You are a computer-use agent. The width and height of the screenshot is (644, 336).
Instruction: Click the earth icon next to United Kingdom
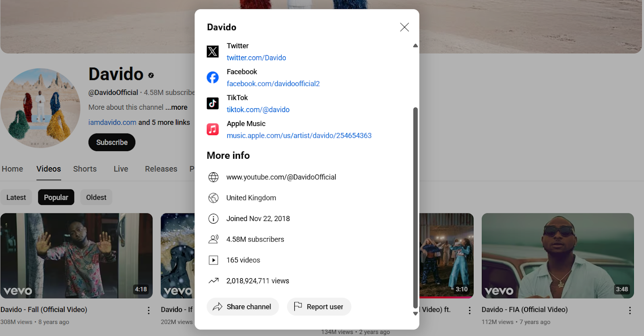[x=213, y=198]
